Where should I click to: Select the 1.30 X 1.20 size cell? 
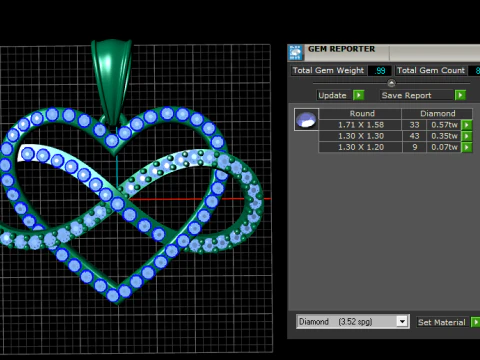(360, 147)
